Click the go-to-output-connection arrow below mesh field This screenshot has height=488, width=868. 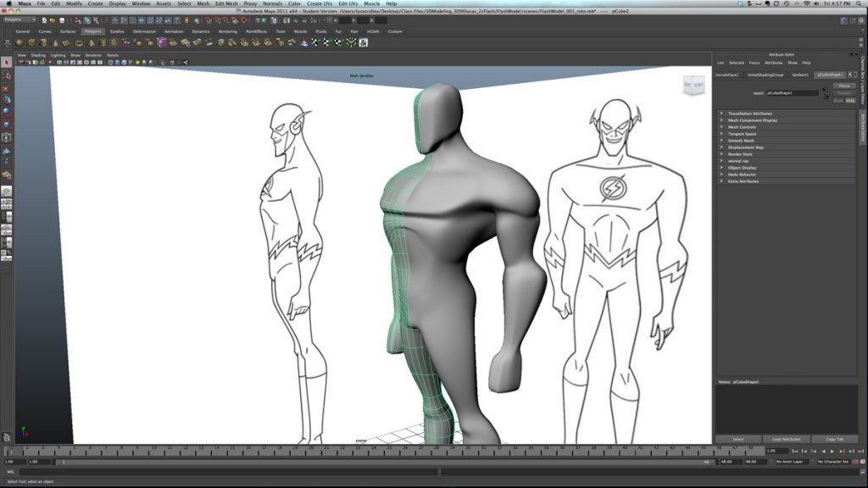click(826, 97)
